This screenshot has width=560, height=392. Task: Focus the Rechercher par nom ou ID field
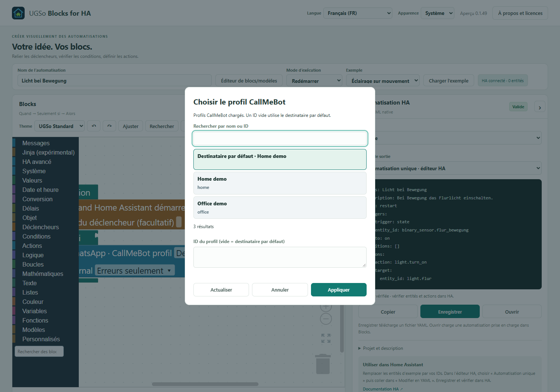280,139
